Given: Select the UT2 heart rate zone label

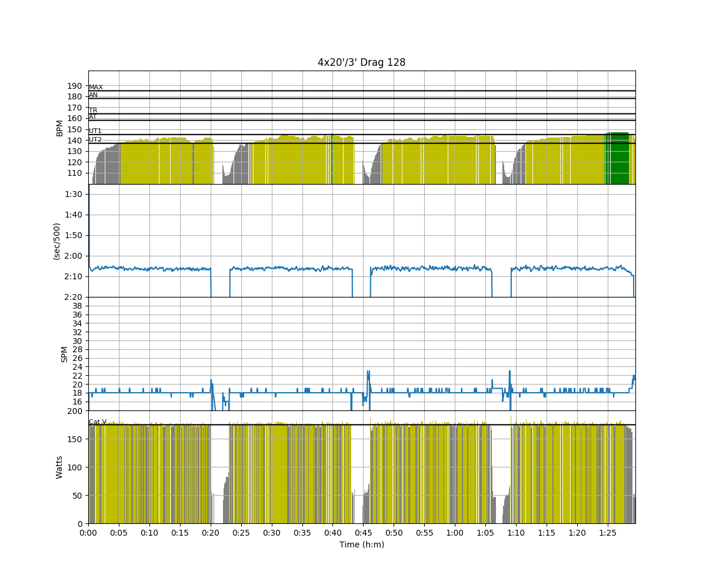Looking at the screenshot, I should (x=95, y=140).
